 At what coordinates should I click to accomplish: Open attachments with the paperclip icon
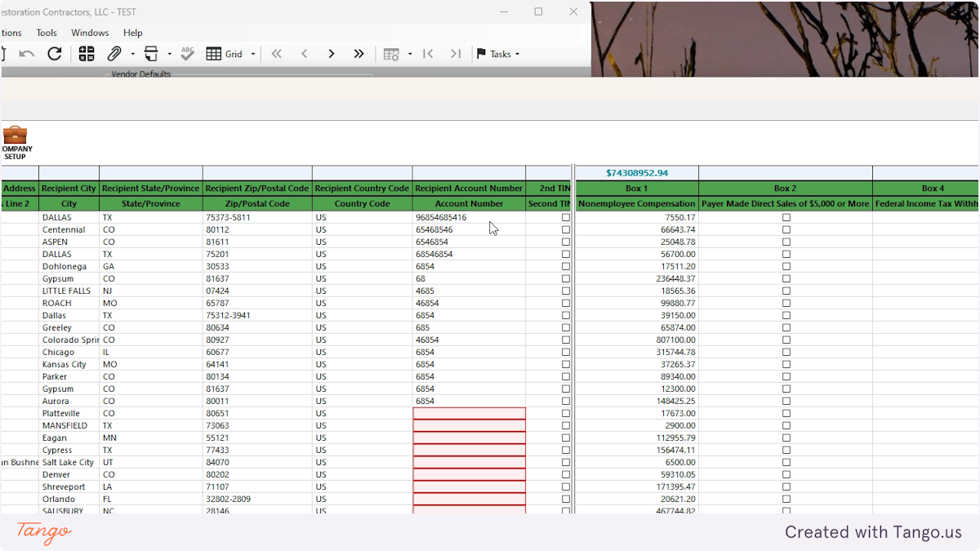click(114, 54)
